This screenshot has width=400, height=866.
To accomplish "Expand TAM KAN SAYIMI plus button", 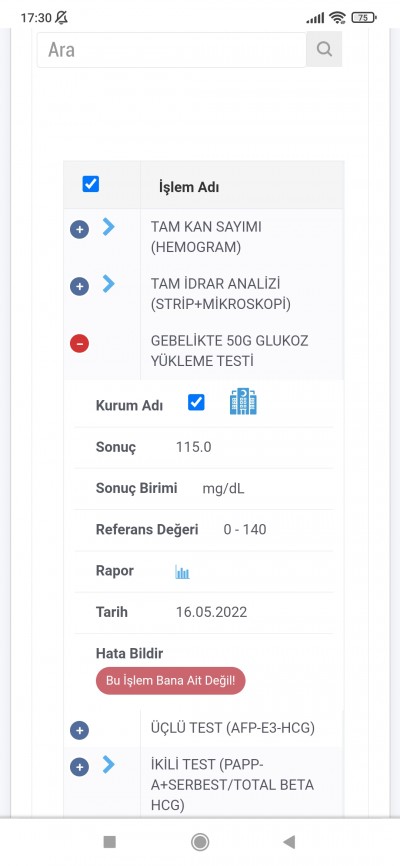I will click(x=80, y=229).
